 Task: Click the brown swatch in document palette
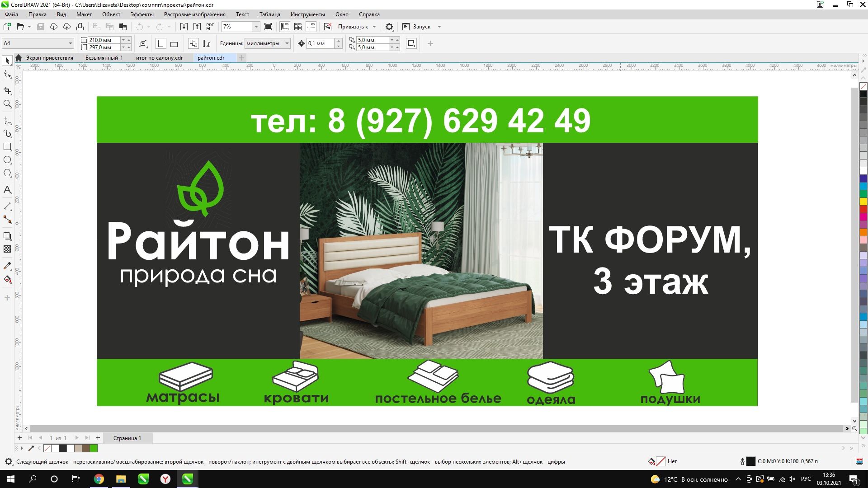click(x=86, y=448)
